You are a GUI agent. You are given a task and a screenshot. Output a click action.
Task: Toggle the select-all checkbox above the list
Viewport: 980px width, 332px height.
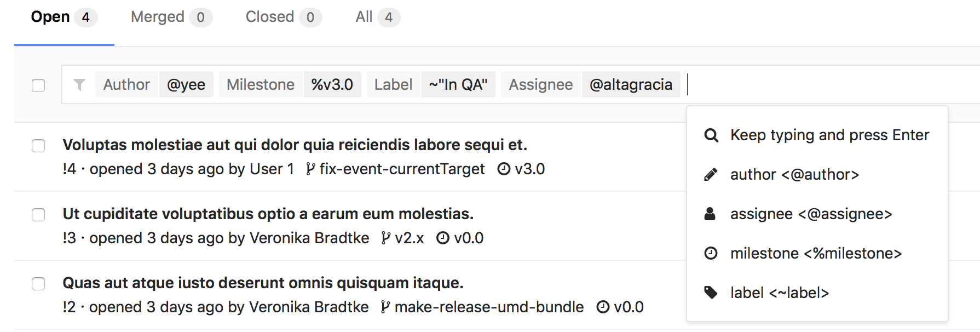38,85
